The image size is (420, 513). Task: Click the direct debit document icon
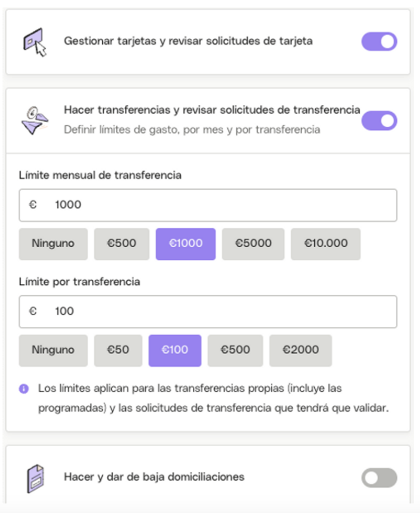pos(36,479)
